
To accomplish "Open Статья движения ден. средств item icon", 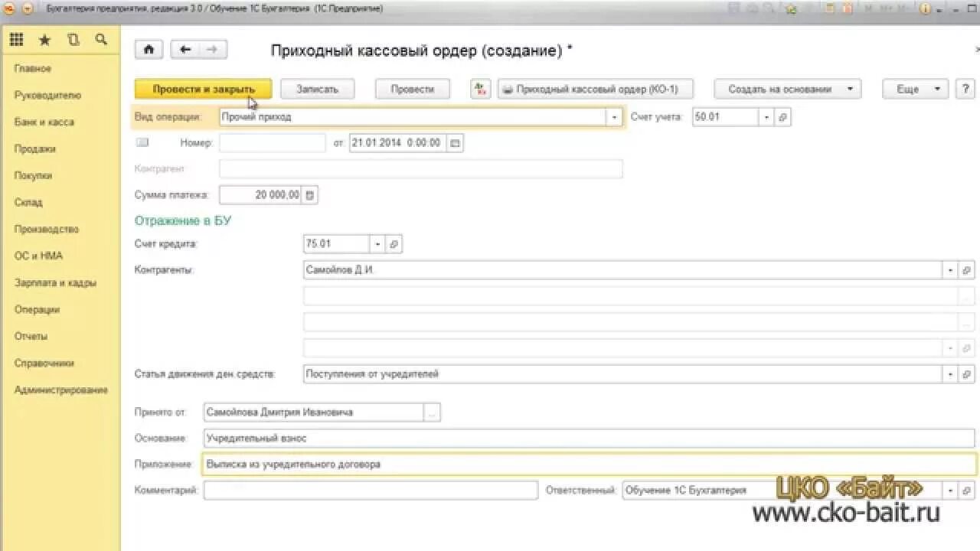I will 967,374.
